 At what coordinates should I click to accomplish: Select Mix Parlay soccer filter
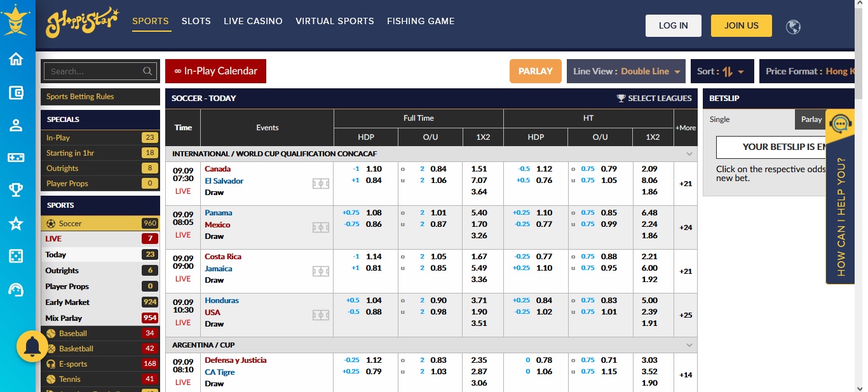coord(100,318)
